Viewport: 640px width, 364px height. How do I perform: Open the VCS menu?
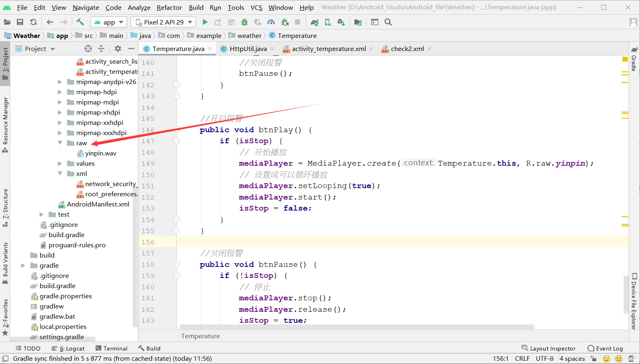[257, 7]
